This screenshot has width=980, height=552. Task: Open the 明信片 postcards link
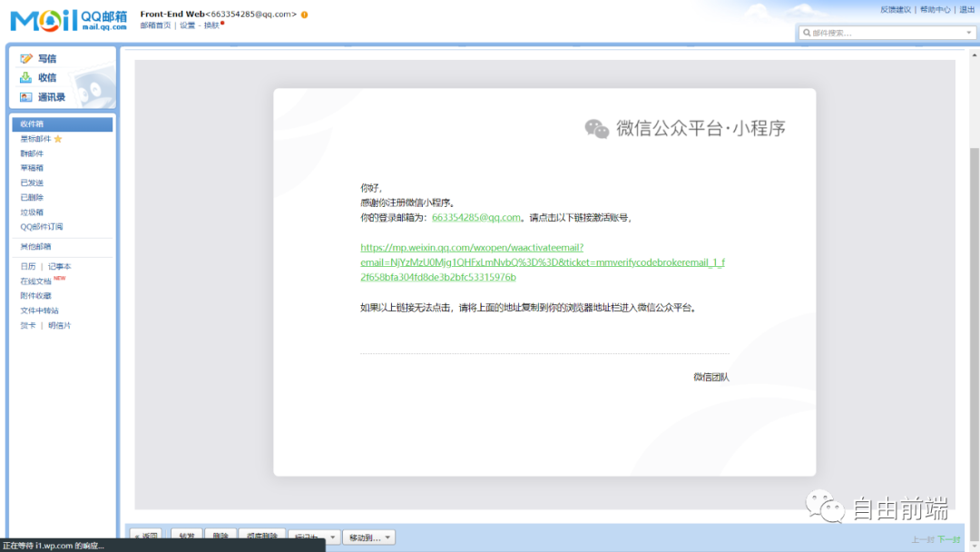tap(59, 325)
